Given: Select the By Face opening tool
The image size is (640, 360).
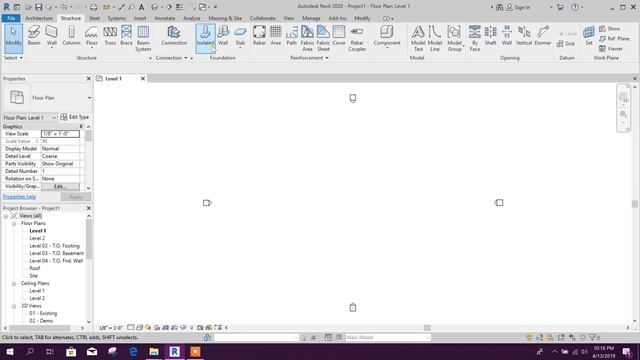Looking at the screenshot, I should point(475,38).
